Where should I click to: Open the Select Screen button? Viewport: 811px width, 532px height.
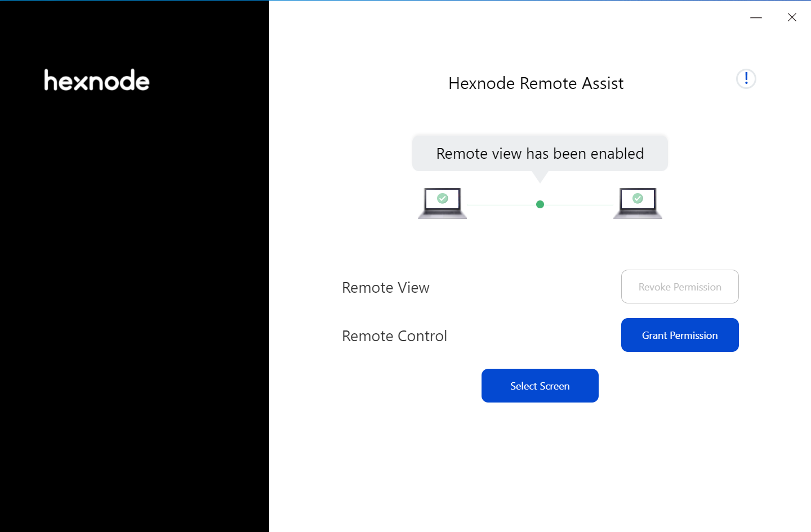coord(540,386)
